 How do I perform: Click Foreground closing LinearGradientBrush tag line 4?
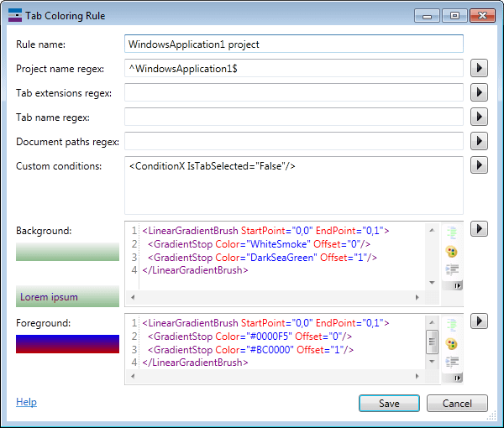[196, 363]
